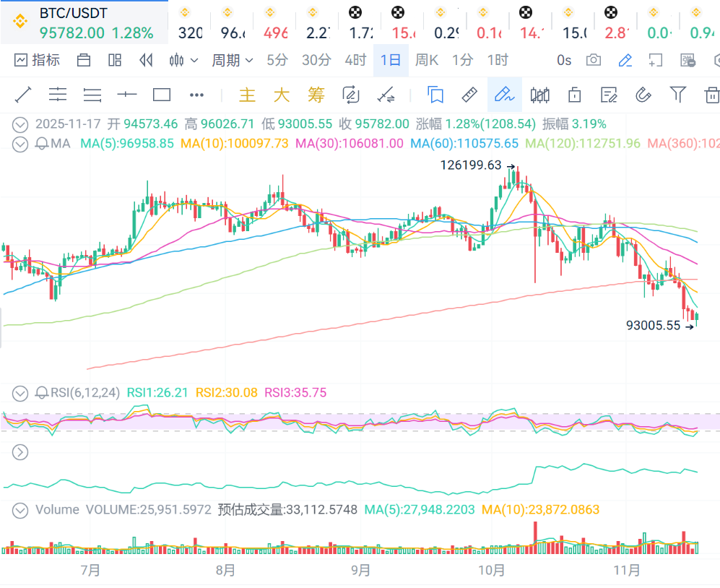Click the ruler measurement tool

[x=469, y=95]
